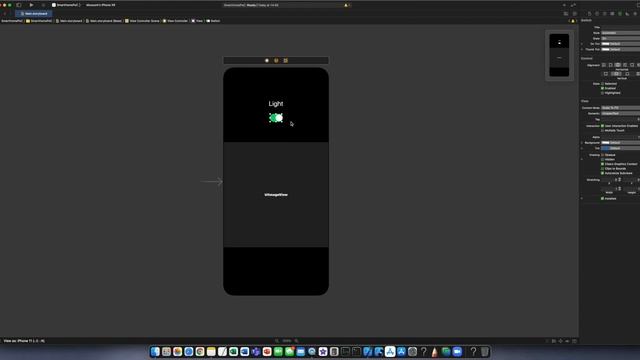
Task: Stop the running app from the toolbar
Action: 43,5
